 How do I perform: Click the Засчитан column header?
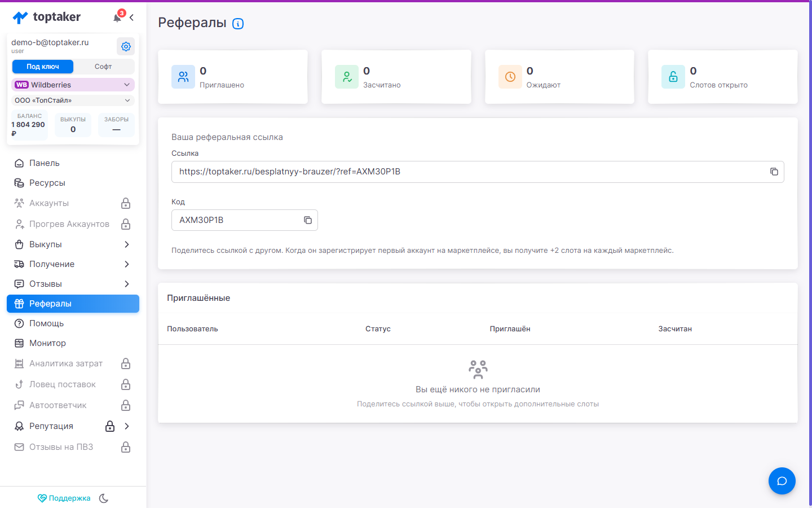coord(675,329)
